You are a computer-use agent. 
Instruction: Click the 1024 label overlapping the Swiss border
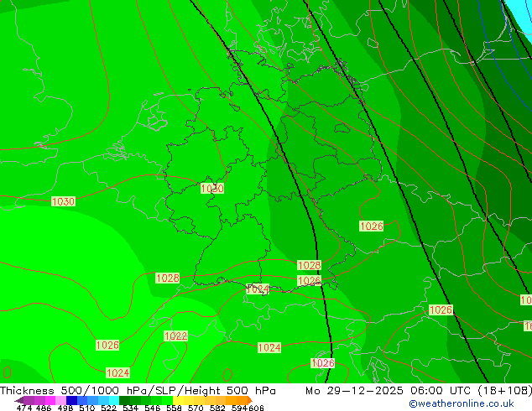258,289
